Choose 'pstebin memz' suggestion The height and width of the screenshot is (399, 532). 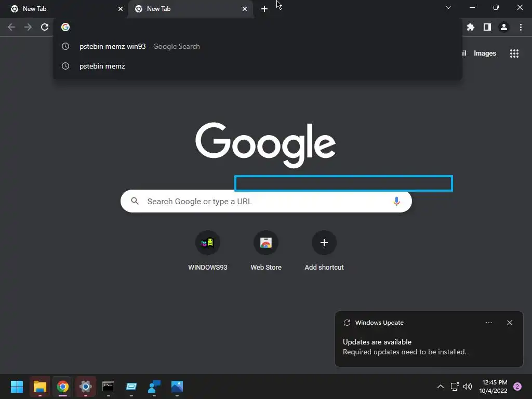[x=258, y=66]
